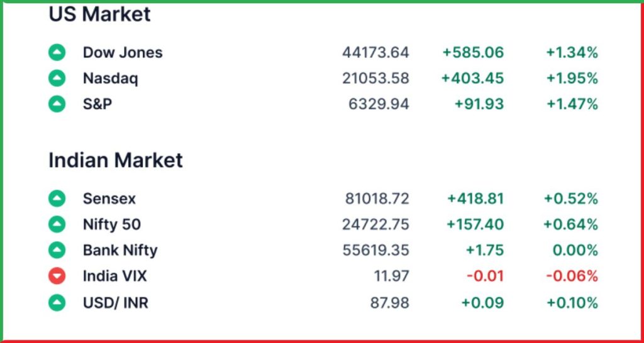Open the Nasdaq index name
The height and width of the screenshot is (343, 644).
(111, 79)
